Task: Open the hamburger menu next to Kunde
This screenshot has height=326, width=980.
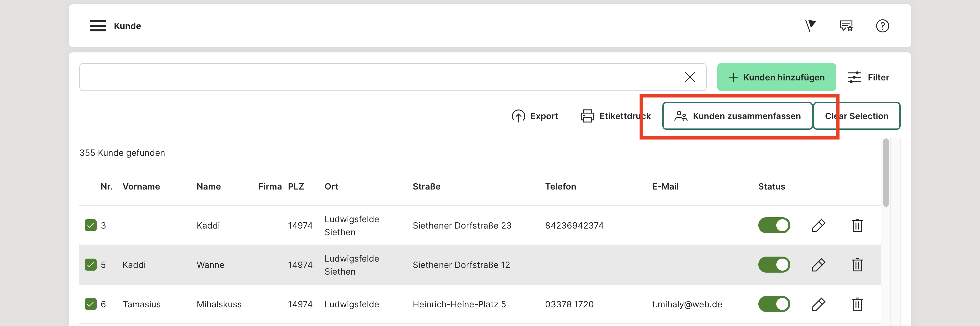Action: pos(98,26)
